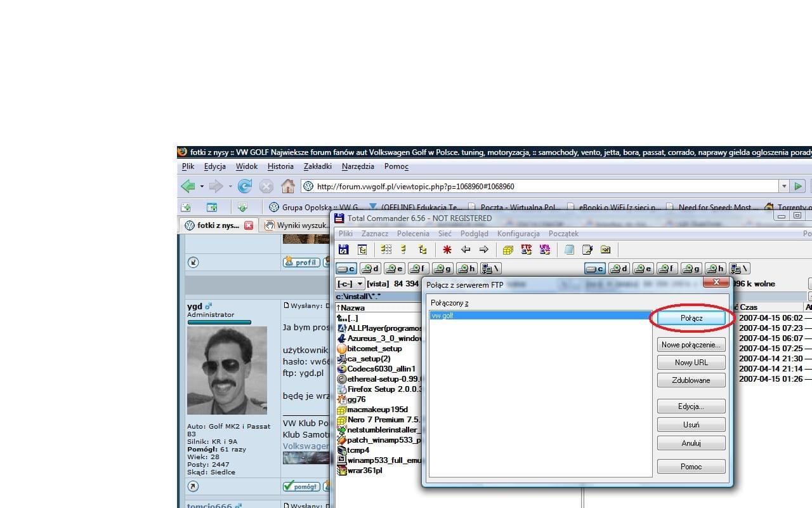Click the Połącz button in FTP dialog
812x508 pixels.
click(691, 317)
